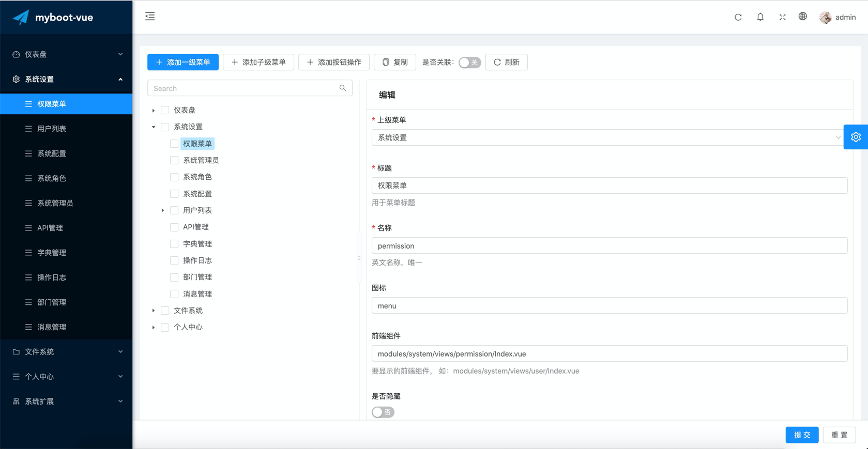Viewport: 868px width, 449px height.
Task: Click the 添加子级菜单 button
Action: (258, 62)
